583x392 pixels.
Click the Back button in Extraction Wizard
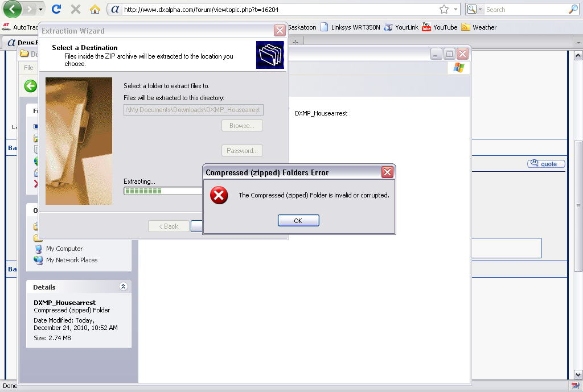(x=169, y=226)
